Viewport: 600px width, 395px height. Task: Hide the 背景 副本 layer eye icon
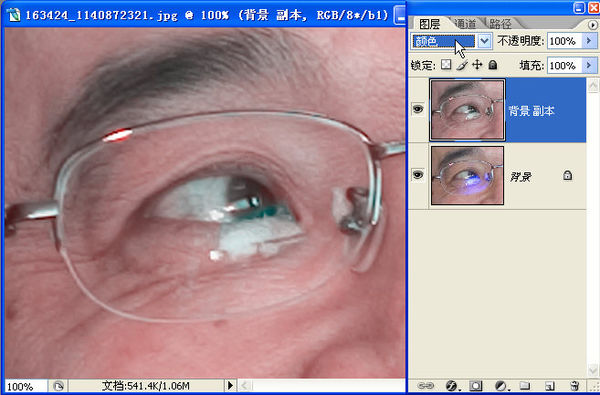pos(418,109)
